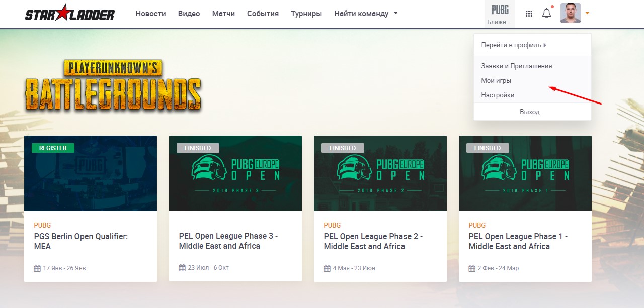Screen dimensions: 644x308
Task: Click the calendar icon beside 23 Июл - 6 Окт
Action: (x=182, y=268)
